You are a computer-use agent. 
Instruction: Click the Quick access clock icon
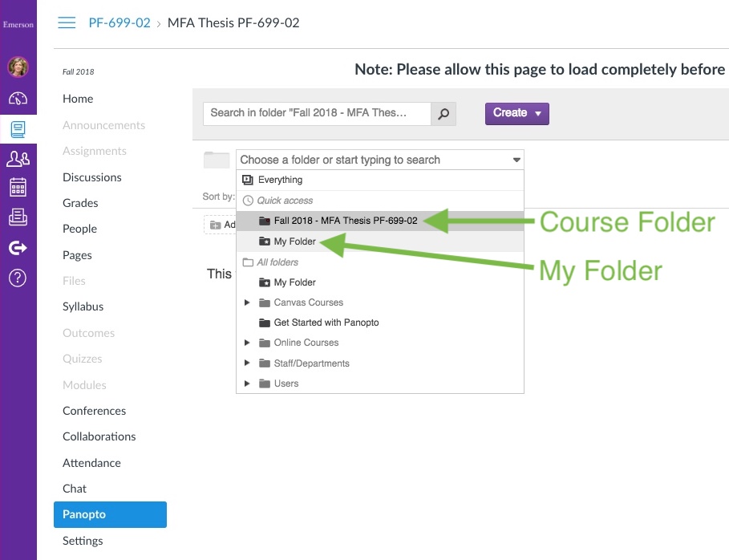(249, 201)
